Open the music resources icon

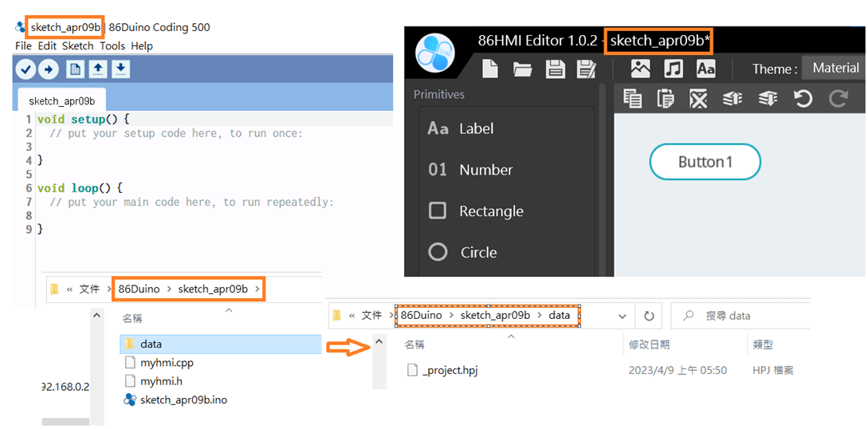point(674,69)
